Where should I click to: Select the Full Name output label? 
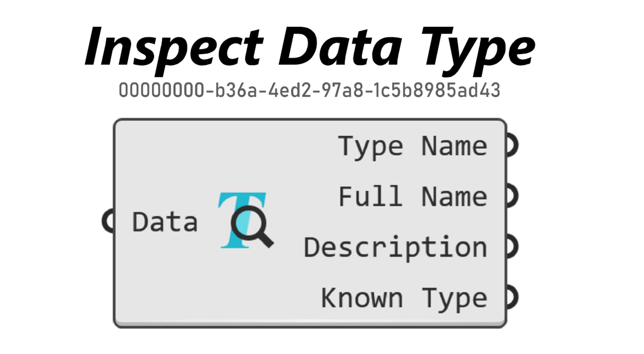413,197
